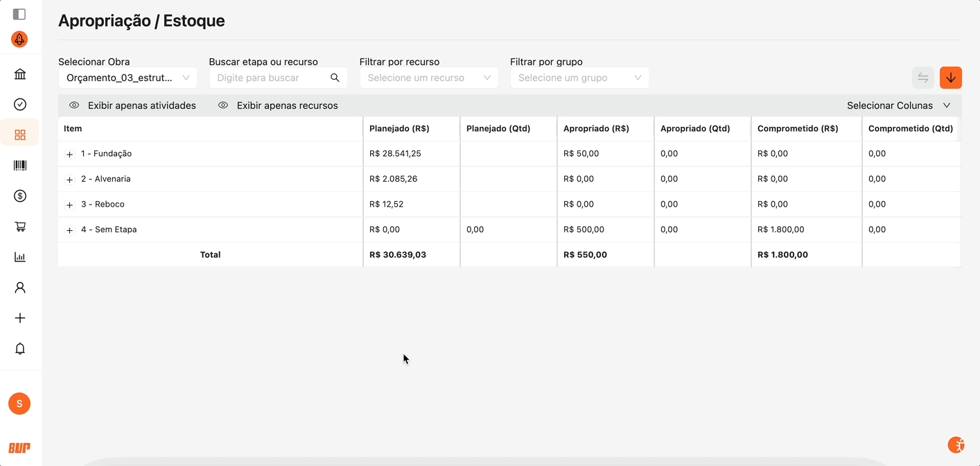Screen dimensions: 980x466
Task: Open the Selecionar Obra dropdown
Action: (x=128, y=78)
